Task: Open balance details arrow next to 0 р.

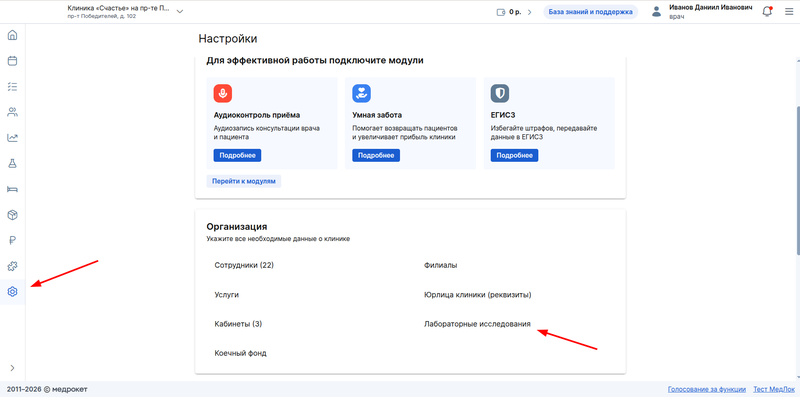Action: point(529,12)
